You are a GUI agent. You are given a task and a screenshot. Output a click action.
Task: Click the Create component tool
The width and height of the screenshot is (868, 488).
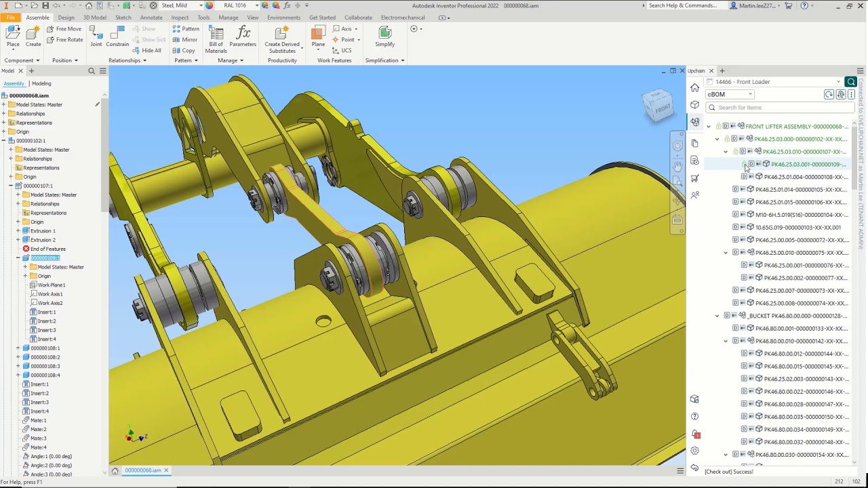coord(33,37)
